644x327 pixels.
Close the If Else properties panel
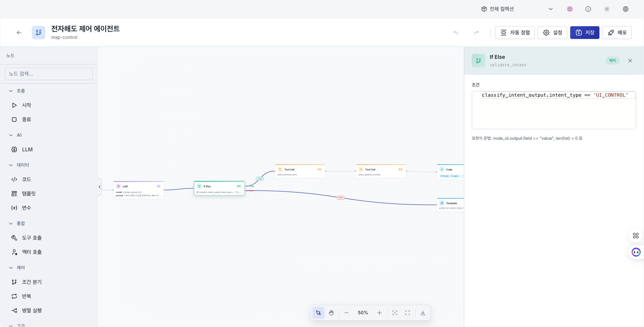click(630, 61)
